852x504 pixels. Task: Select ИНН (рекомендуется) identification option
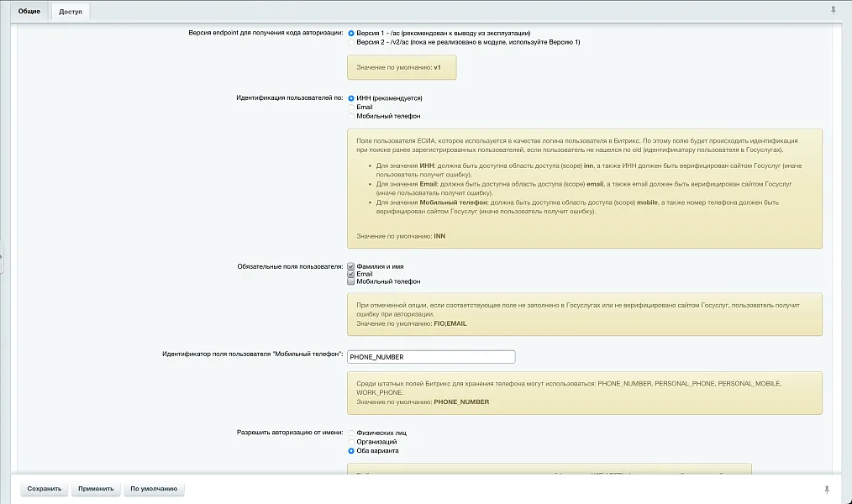tap(350, 97)
